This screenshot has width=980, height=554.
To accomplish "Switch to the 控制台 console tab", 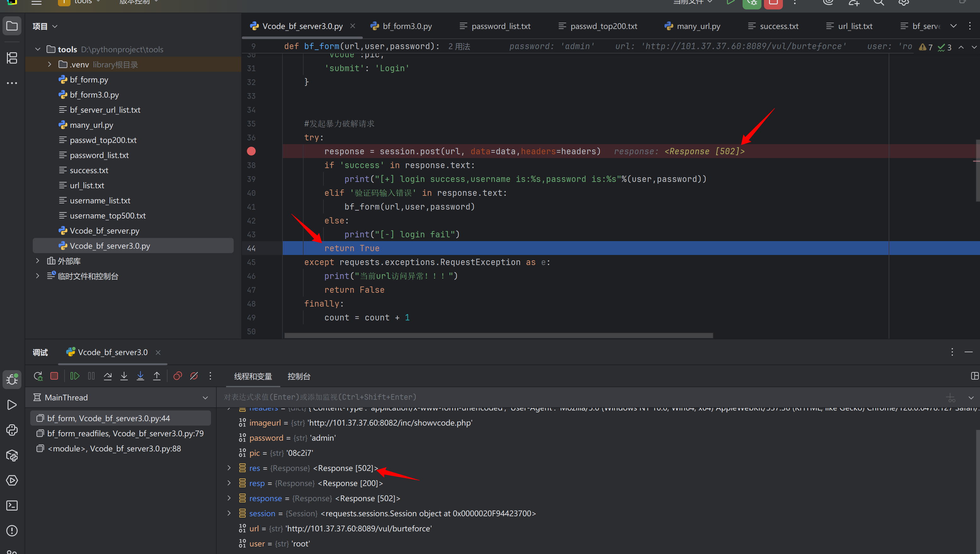I will (299, 377).
